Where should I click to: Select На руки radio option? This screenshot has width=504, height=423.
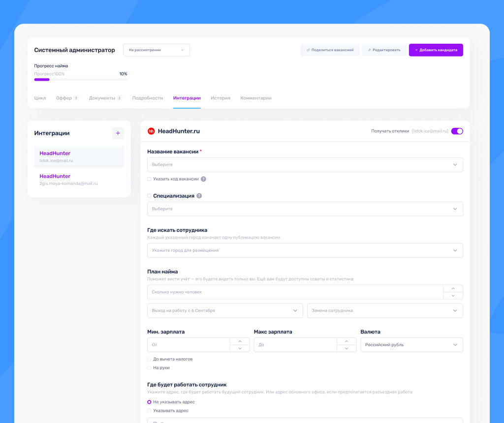pos(149,368)
